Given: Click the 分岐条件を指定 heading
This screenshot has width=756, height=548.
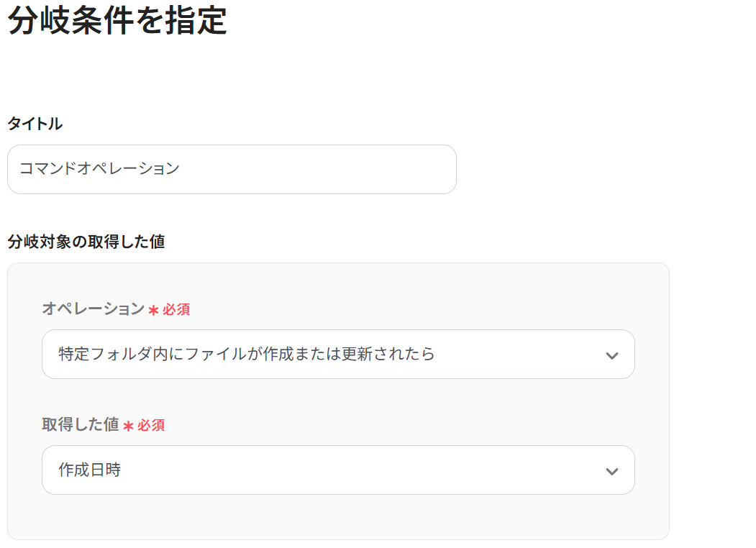Looking at the screenshot, I should (x=117, y=22).
